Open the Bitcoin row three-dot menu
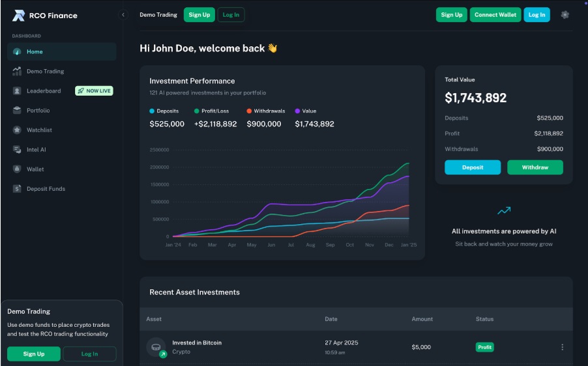 coord(562,347)
